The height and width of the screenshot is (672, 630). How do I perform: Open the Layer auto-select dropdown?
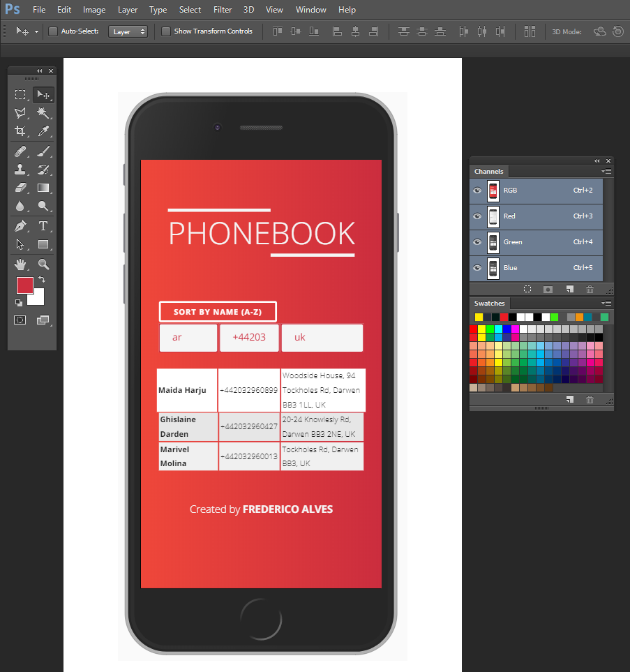pos(128,31)
